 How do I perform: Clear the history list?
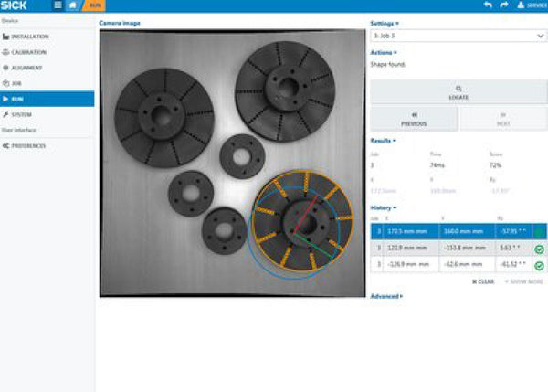pos(483,281)
